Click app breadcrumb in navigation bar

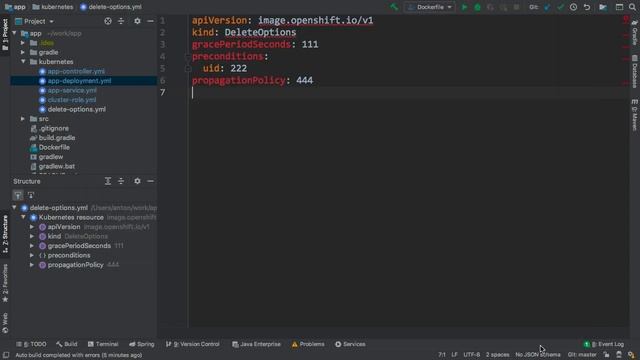tap(15, 7)
